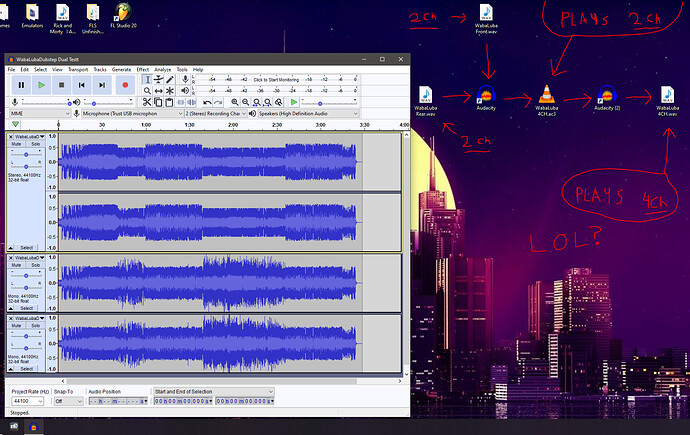Select the I-beam Selection tool
The image size is (690, 435).
point(147,80)
